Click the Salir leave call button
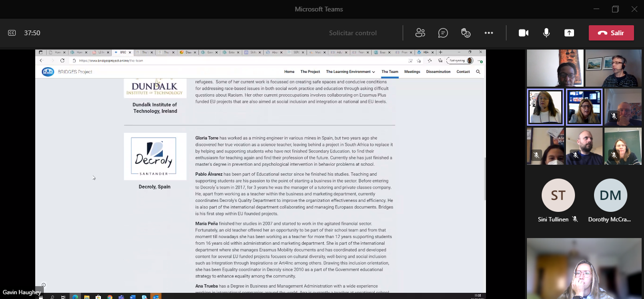 click(x=611, y=33)
